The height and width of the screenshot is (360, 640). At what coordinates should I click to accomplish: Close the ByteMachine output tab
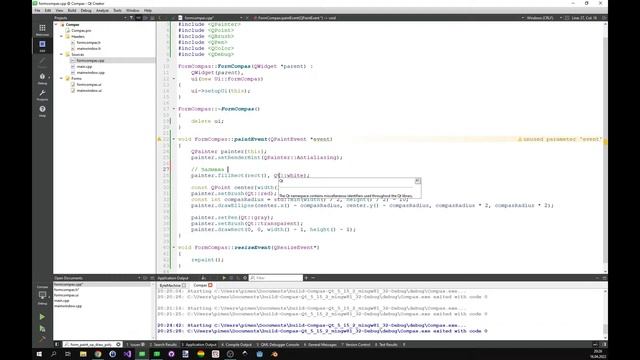tap(184, 285)
